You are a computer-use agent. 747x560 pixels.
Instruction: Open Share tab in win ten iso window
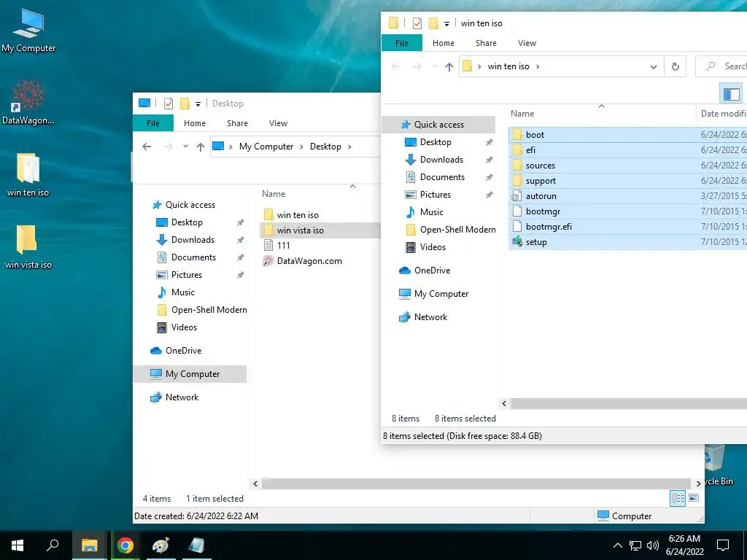point(486,43)
